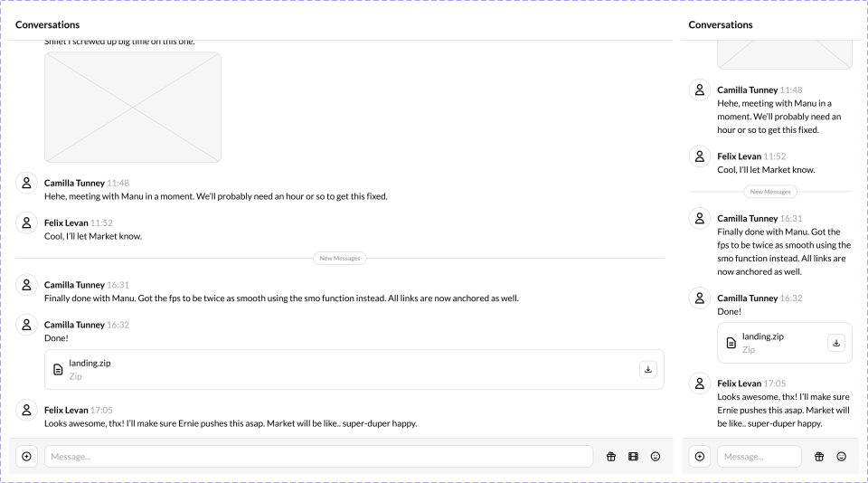Screen dimensions: 868x483
Task: Download landing.zip in the wide chat panel
Action: pos(647,369)
